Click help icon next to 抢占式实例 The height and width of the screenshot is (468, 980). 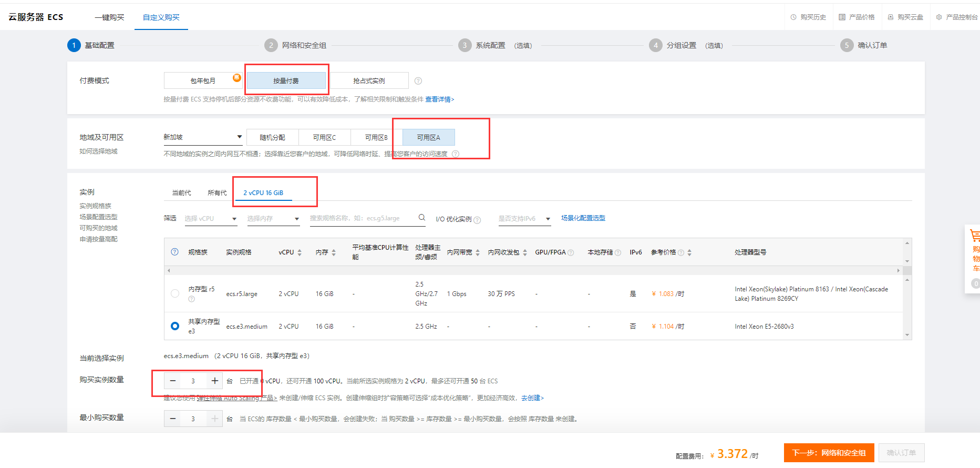point(418,81)
